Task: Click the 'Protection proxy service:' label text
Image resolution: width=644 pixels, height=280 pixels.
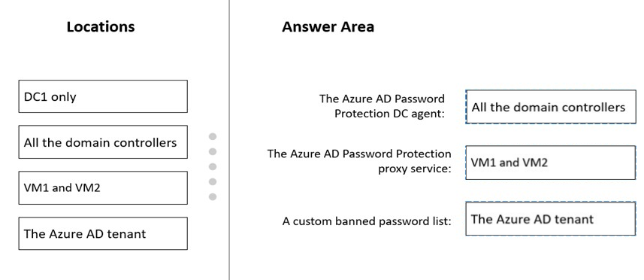Action: point(359,161)
